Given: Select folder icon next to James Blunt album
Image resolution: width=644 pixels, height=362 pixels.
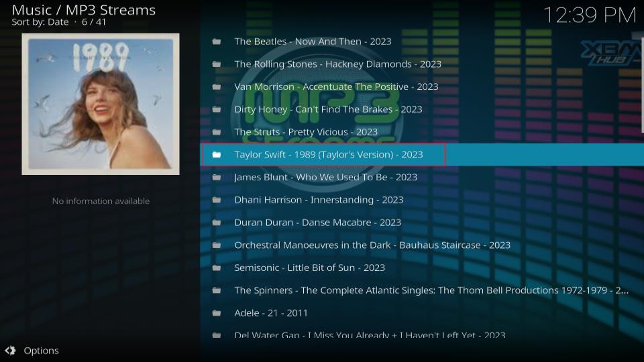Looking at the screenshot, I should coord(217,177).
